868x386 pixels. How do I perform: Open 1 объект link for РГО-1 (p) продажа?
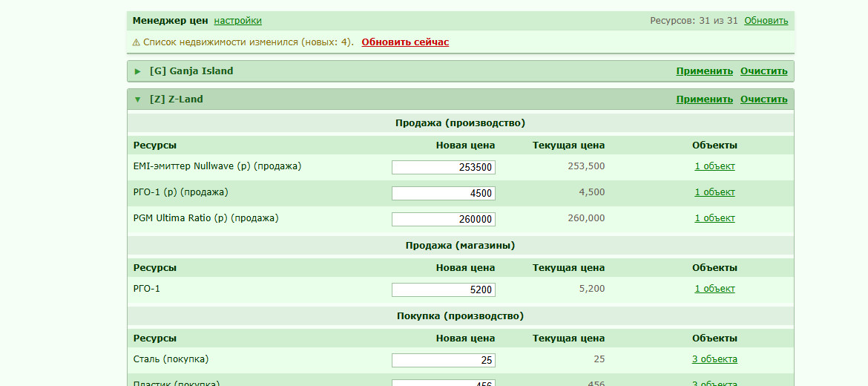pyautogui.click(x=714, y=192)
